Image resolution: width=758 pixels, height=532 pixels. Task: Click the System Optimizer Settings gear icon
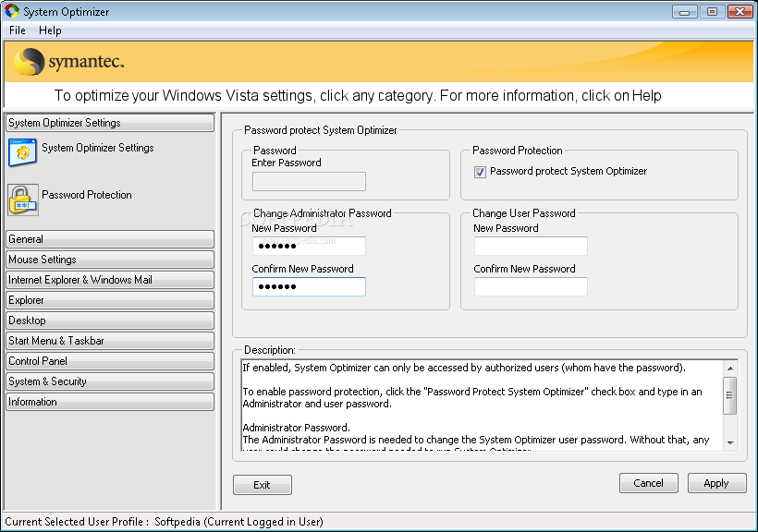(23, 152)
